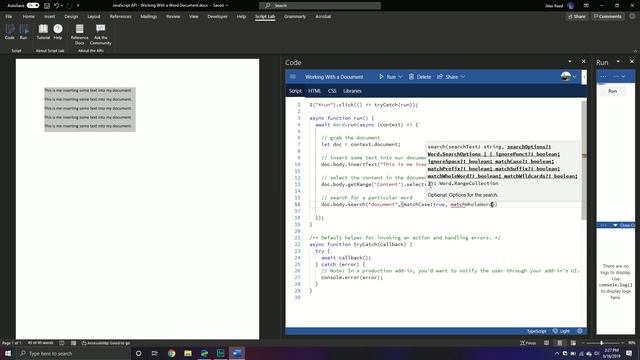Save the document from the title bar
640x360 pixels.
[47, 6]
